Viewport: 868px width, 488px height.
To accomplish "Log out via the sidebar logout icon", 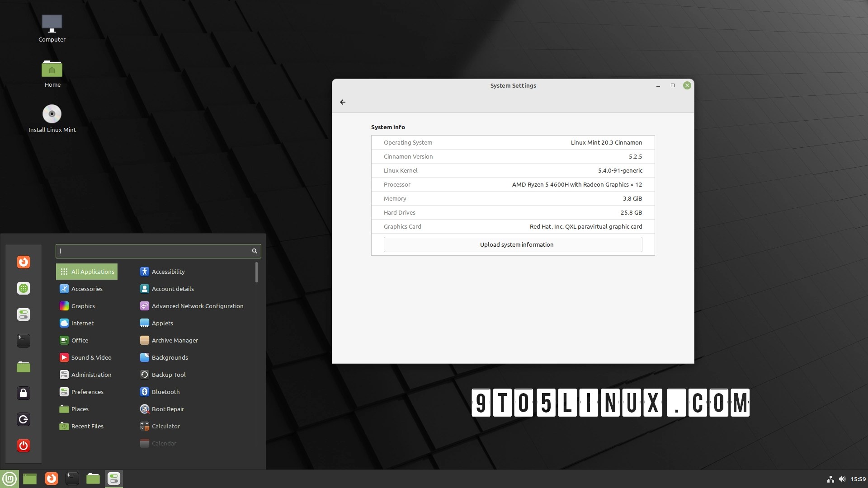I will 24,419.
